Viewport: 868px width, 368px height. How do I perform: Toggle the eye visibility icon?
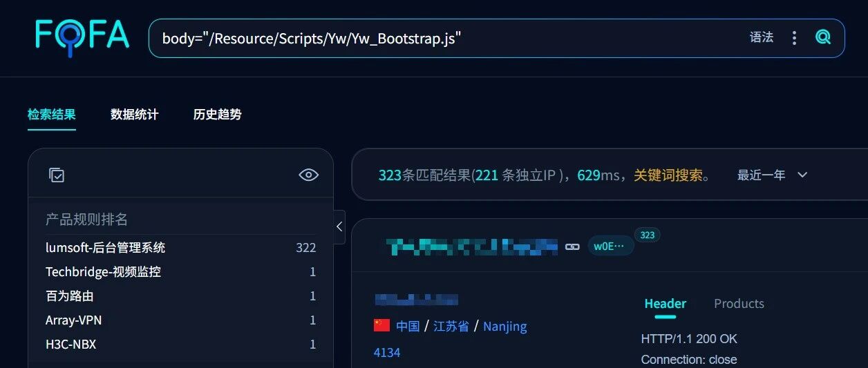tap(309, 175)
